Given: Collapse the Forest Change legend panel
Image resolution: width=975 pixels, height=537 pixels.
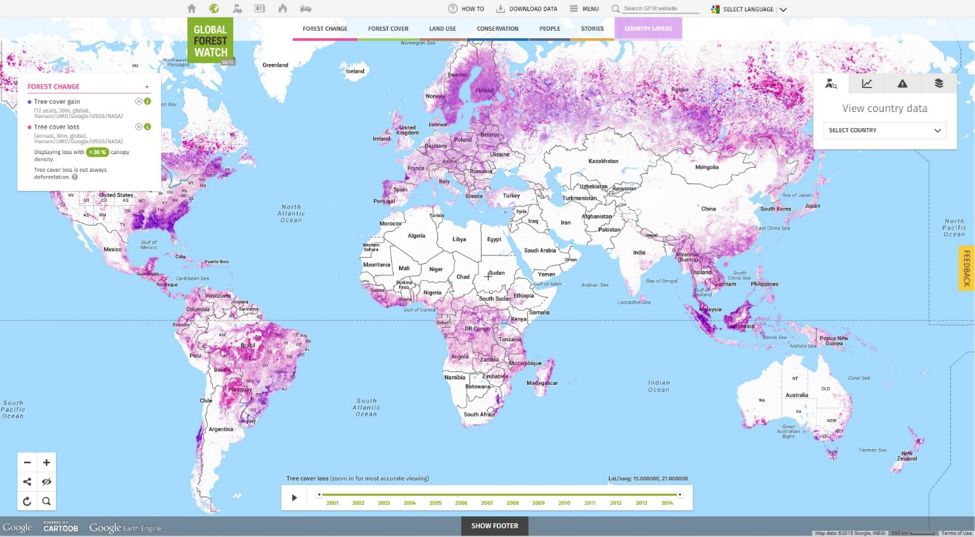Looking at the screenshot, I should (146, 87).
